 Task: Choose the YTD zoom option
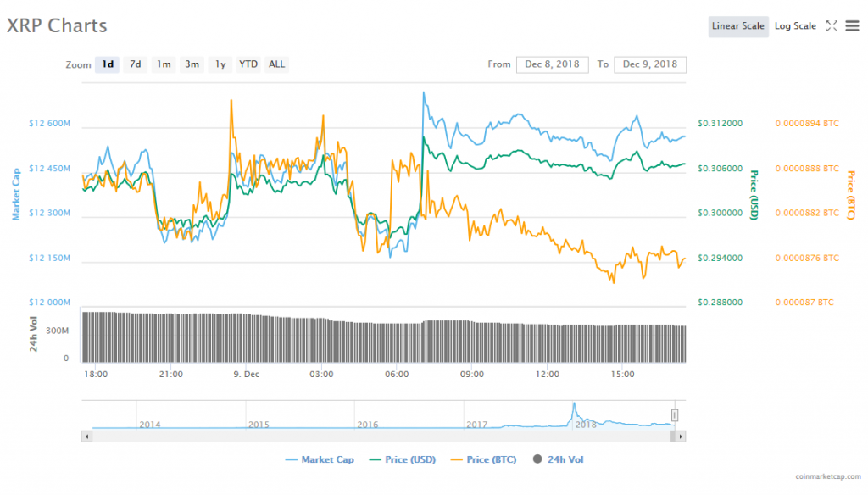(248, 64)
